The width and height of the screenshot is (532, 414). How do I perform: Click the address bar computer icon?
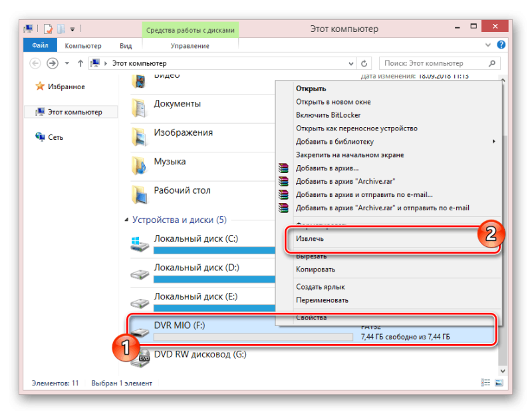96,63
